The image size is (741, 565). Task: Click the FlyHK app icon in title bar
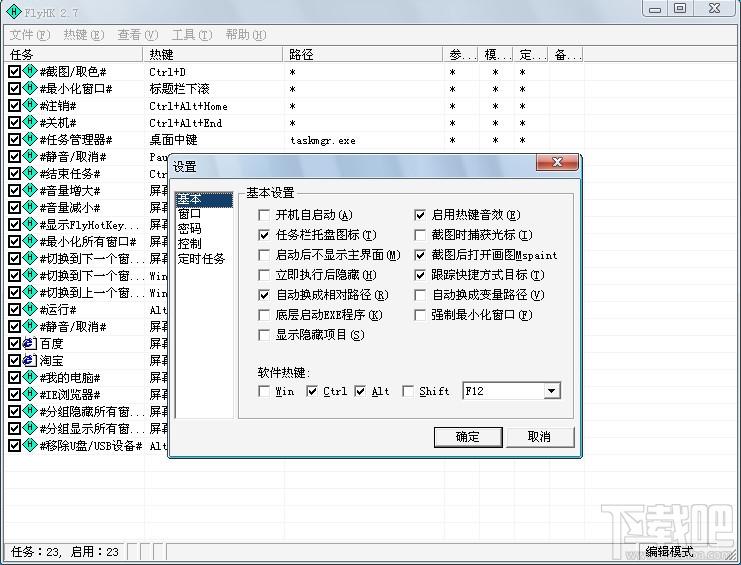(x=14, y=11)
